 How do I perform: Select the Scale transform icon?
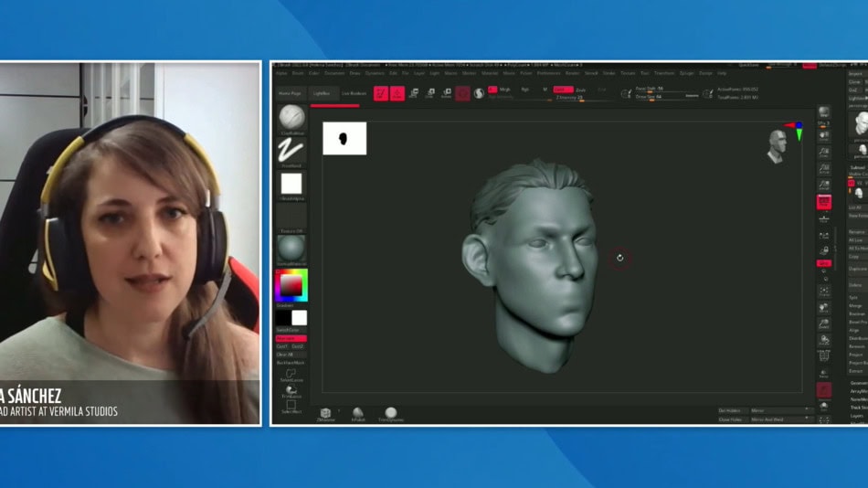430,93
